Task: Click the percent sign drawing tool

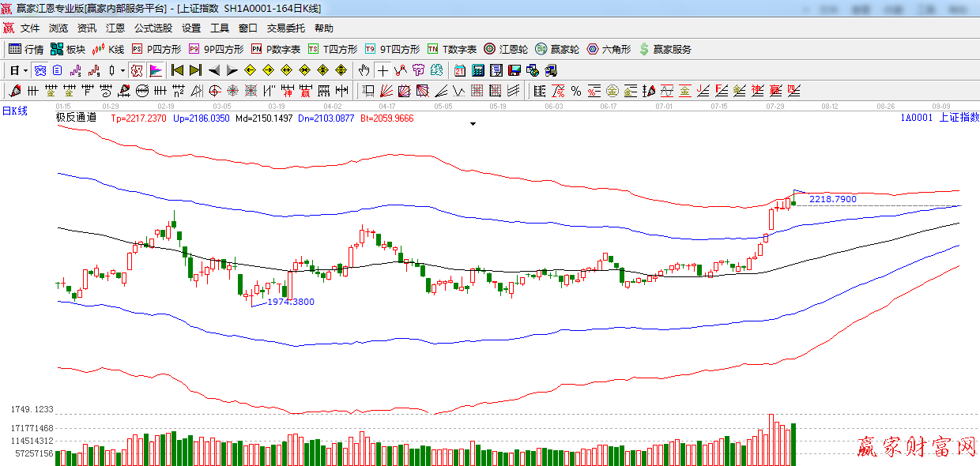Action: [576, 91]
